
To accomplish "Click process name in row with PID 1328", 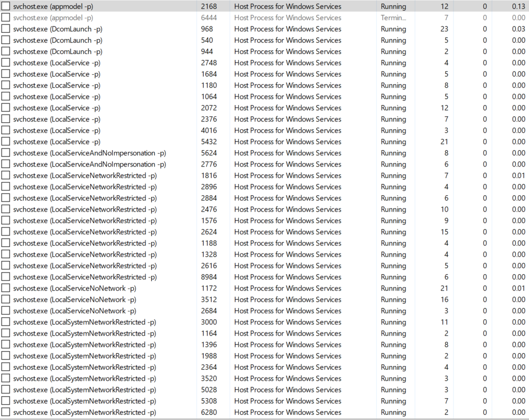I will [x=85, y=255].
